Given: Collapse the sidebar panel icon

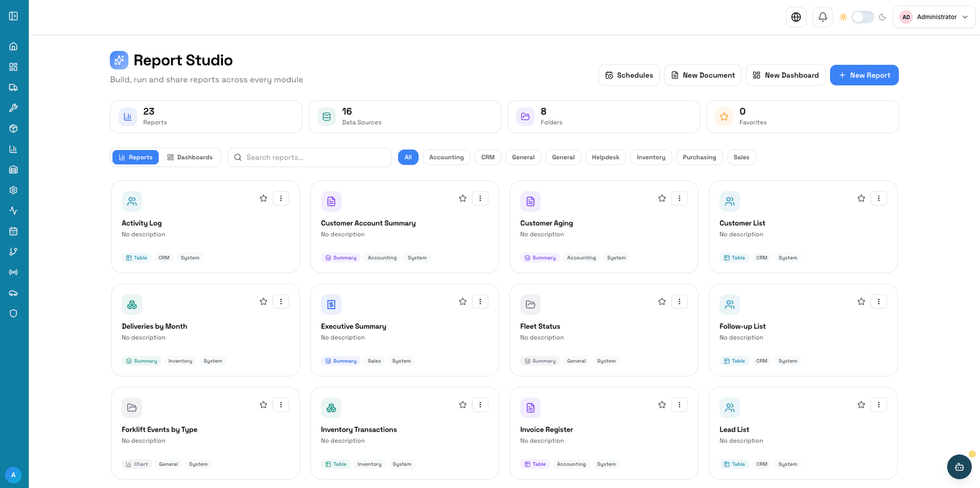Looking at the screenshot, I should 13,16.
